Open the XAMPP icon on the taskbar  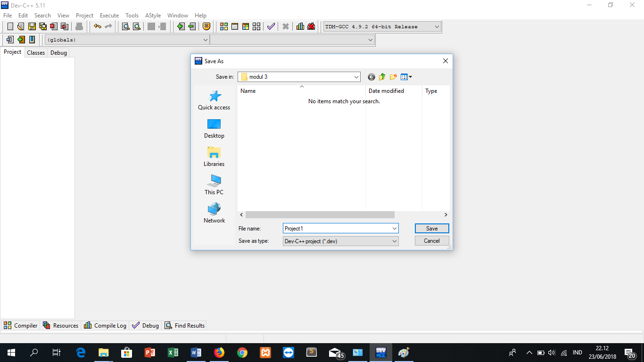(265, 353)
